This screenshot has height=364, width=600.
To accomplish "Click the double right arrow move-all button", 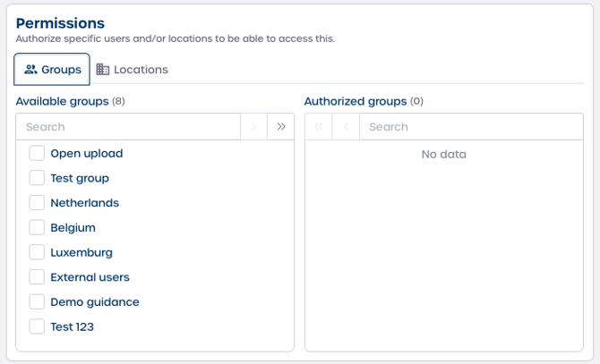I will point(280,127).
